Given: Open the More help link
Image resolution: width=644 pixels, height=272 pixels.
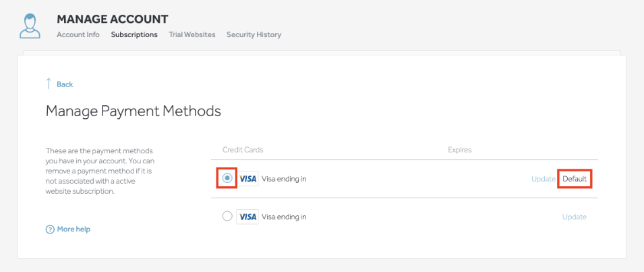Looking at the screenshot, I should (74, 229).
